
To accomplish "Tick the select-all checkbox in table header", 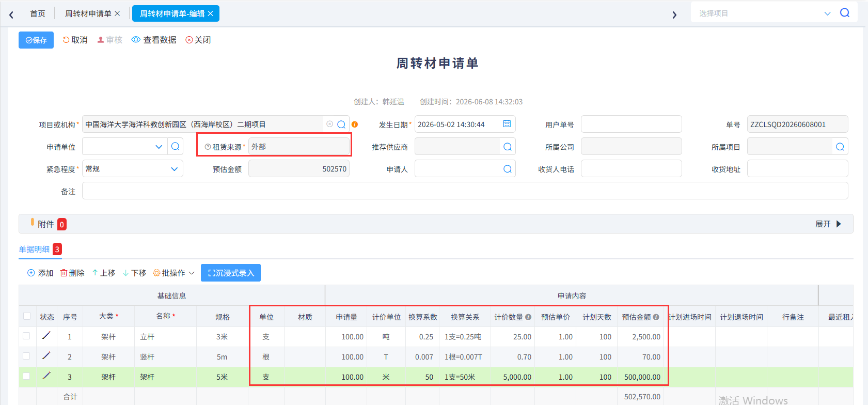I will pyautogui.click(x=27, y=316).
